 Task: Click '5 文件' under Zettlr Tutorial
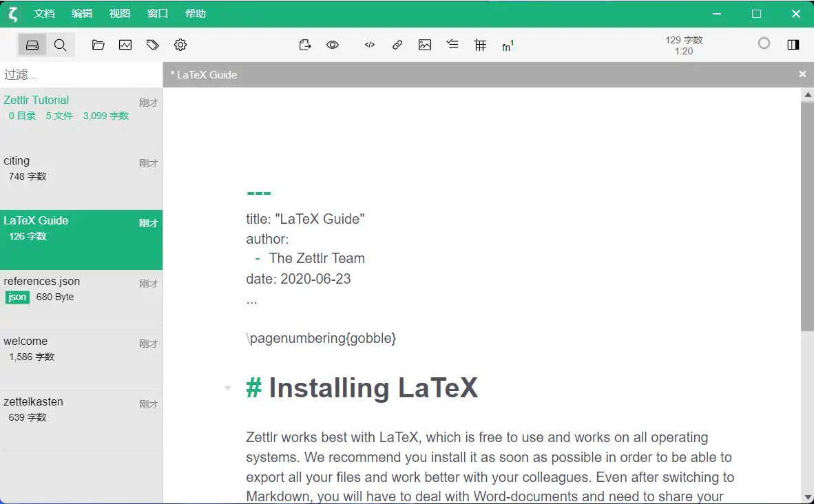(x=59, y=116)
